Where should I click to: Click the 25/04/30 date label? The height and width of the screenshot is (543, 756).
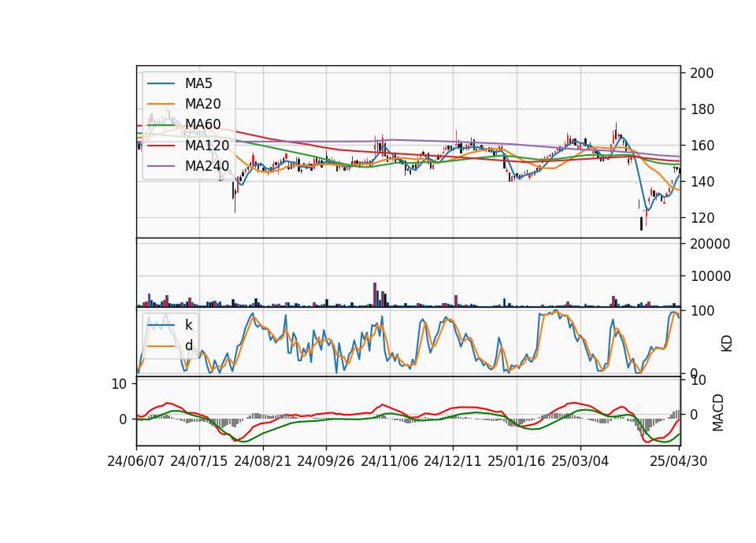[679, 462]
